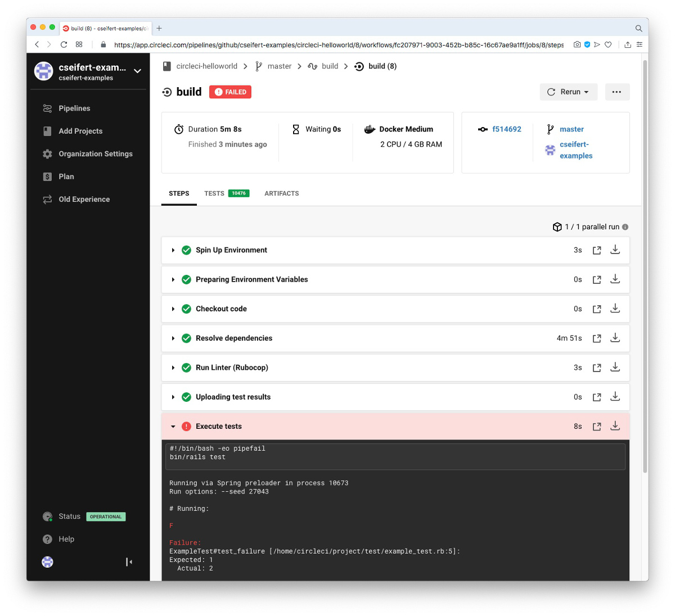Click the browser address bar URL
Image resolution: width=675 pixels, height=616 pixels.
tap(339, 45)
